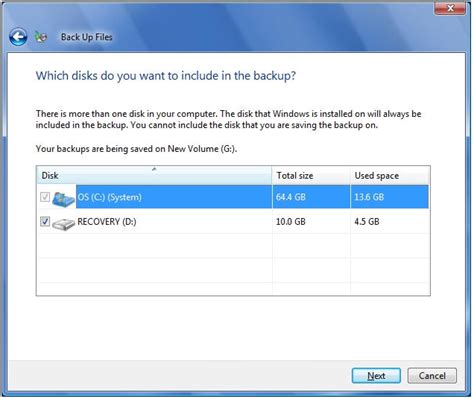The image size is (474, 399).
Task: Click the OS (C:) Windows drive icon
Action: pyautogui.click(x=63, y=199)
